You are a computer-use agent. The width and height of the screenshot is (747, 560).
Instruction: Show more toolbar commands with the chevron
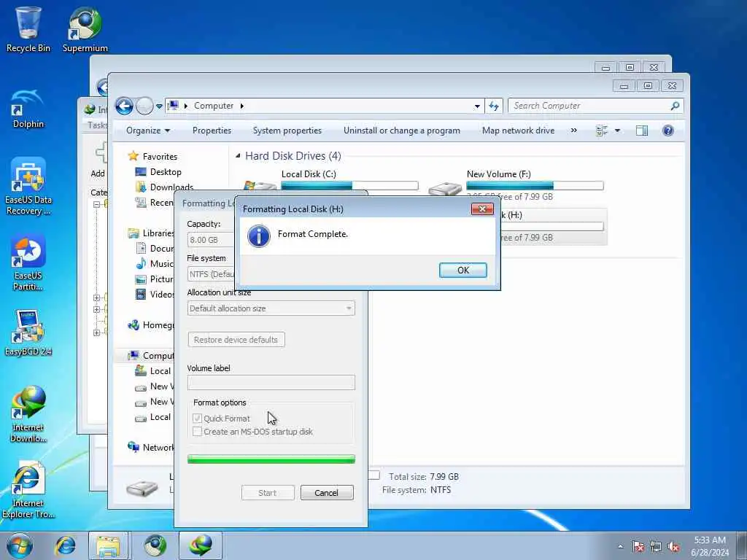574,131
